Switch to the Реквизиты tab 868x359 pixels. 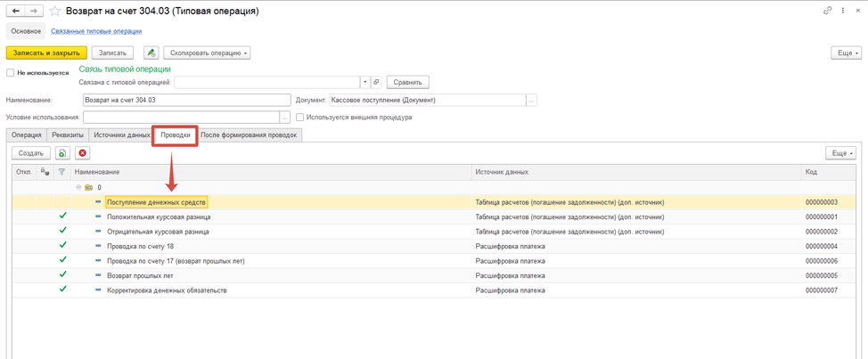pos(68,135)
